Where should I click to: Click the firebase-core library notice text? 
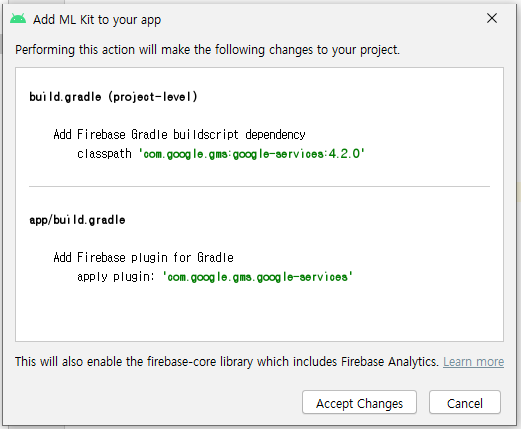(x=227, y=362)
